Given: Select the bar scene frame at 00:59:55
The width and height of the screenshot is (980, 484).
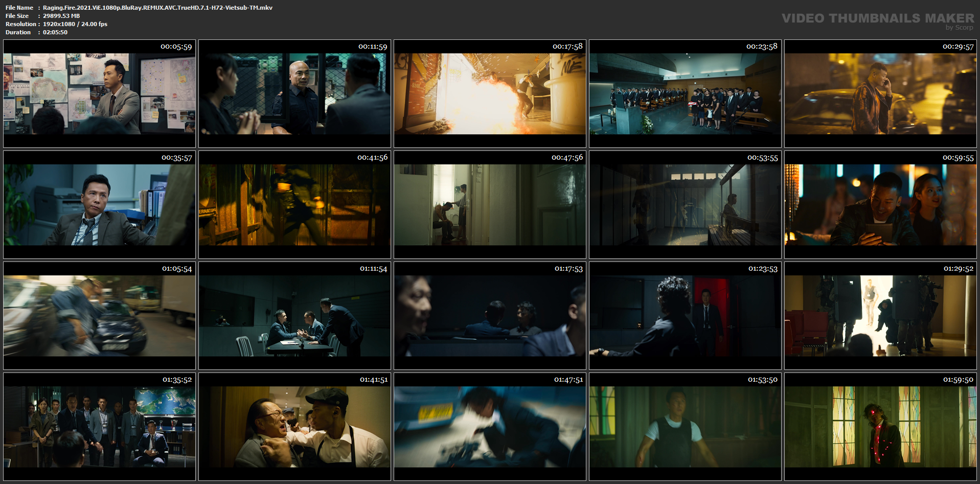Looking at the screenshot, I should 880,205.
